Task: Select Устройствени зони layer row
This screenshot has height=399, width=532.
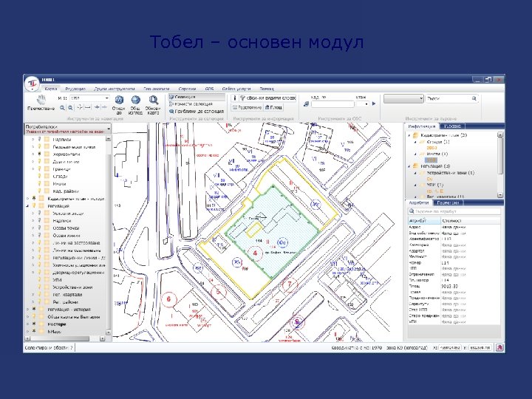Action: point(72,287)
